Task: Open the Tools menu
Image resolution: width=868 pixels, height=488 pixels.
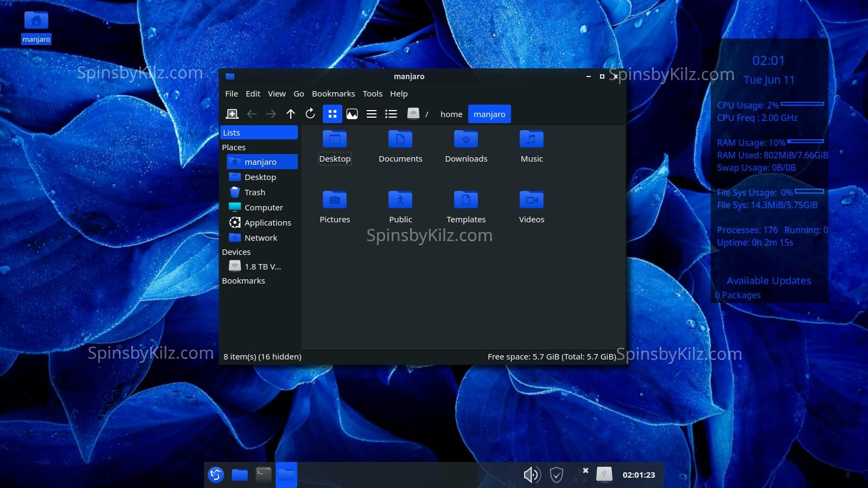Action: coord(372,94)
